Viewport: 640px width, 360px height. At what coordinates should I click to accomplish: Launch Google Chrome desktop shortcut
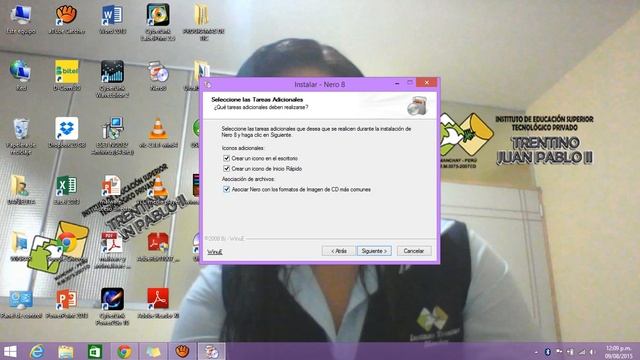(x=67, y=247)
